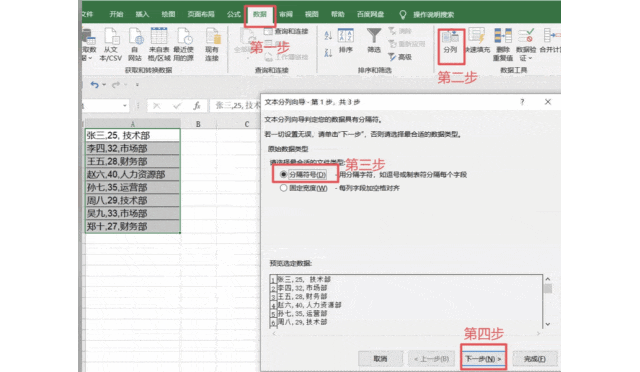Click the 分列 text-to-columns icon
The height and width of the screenshot is (372, 640).
[x=450, y=37]
